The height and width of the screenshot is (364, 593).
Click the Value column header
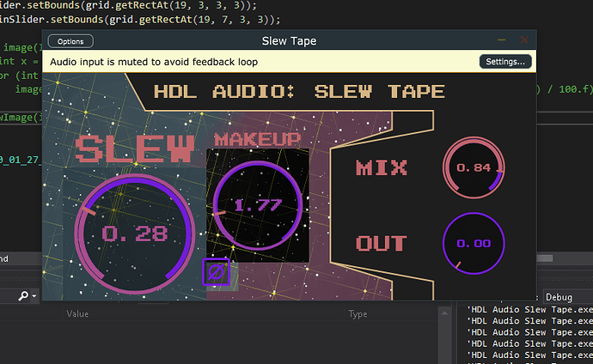(x=77, y=314)
